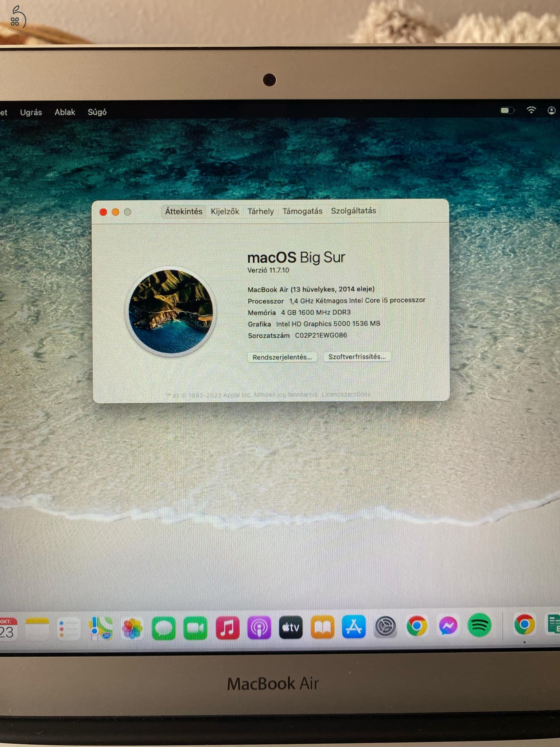Screen dimensions: 560x747
Task: Click the '4 GB 1600 MHz DDR3' memory value
Action: (x=316, y=312)
